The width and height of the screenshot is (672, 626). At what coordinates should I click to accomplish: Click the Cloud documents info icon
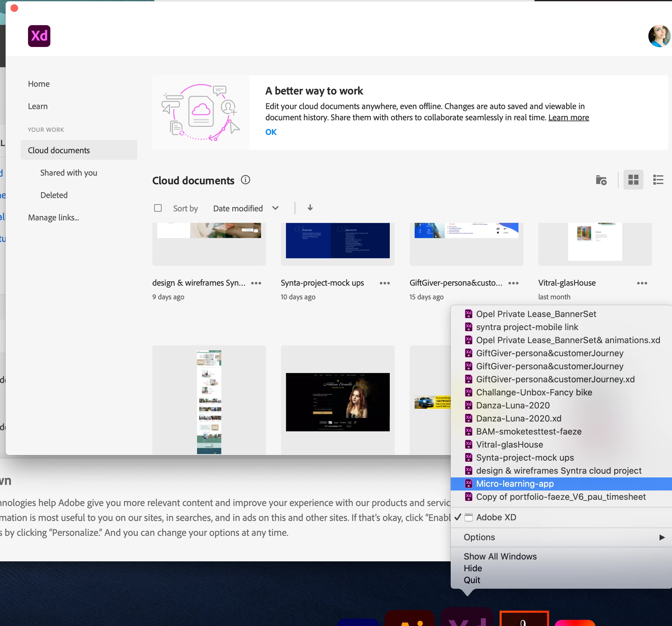[x=246, y=180]
